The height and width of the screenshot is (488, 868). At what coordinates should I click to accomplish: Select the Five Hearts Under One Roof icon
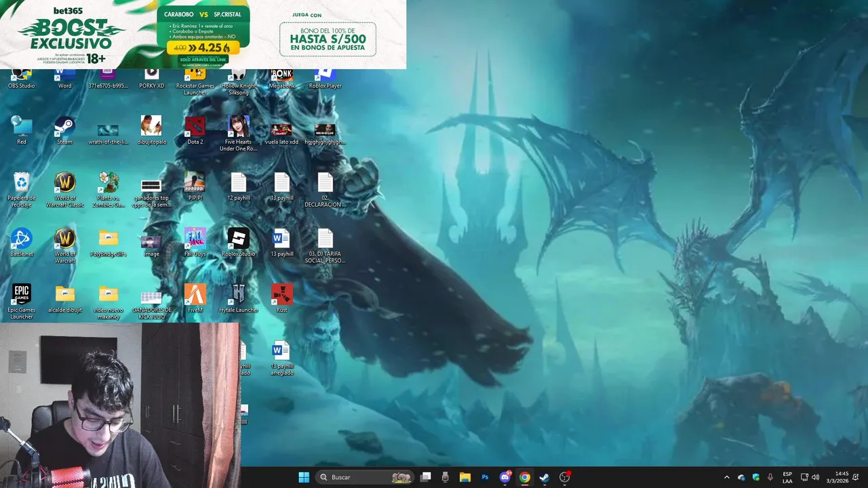[238, 134]
